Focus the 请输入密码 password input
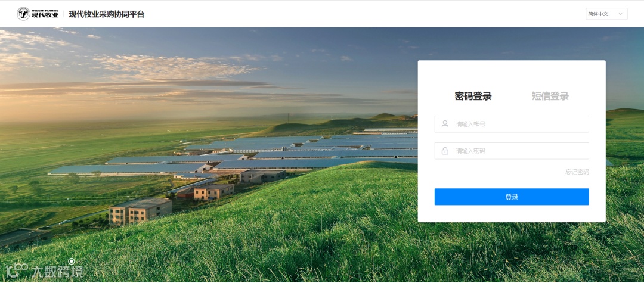The width and height of the screenshot is (644, 283). point(512,151)
